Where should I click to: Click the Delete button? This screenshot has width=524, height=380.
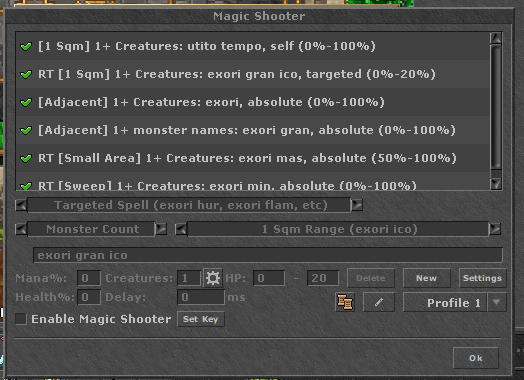coord(371,278)
